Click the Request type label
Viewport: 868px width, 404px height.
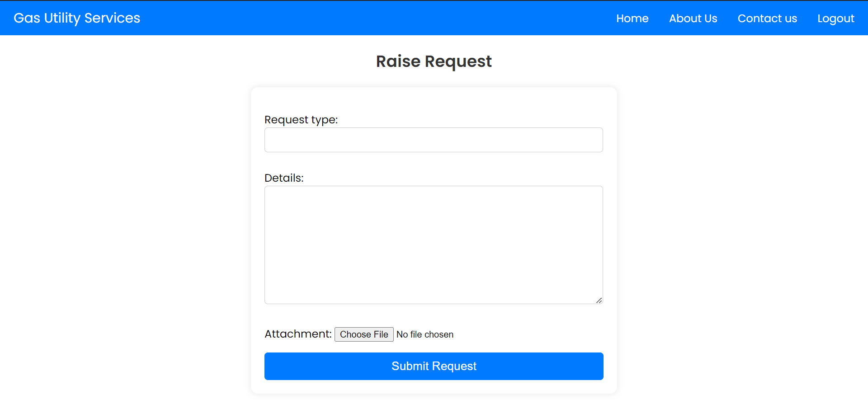(301, 120)
